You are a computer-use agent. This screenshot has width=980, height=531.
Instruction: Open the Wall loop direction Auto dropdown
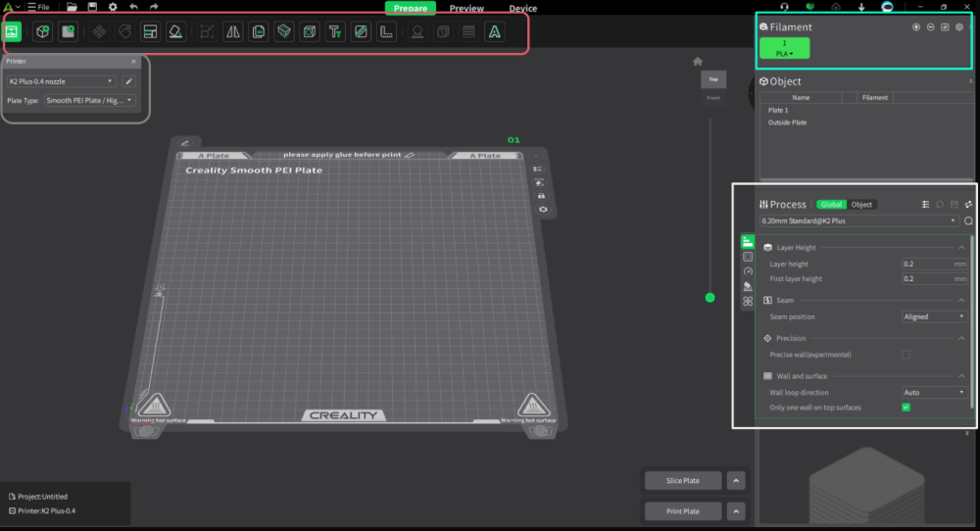(x=934, y=392)
